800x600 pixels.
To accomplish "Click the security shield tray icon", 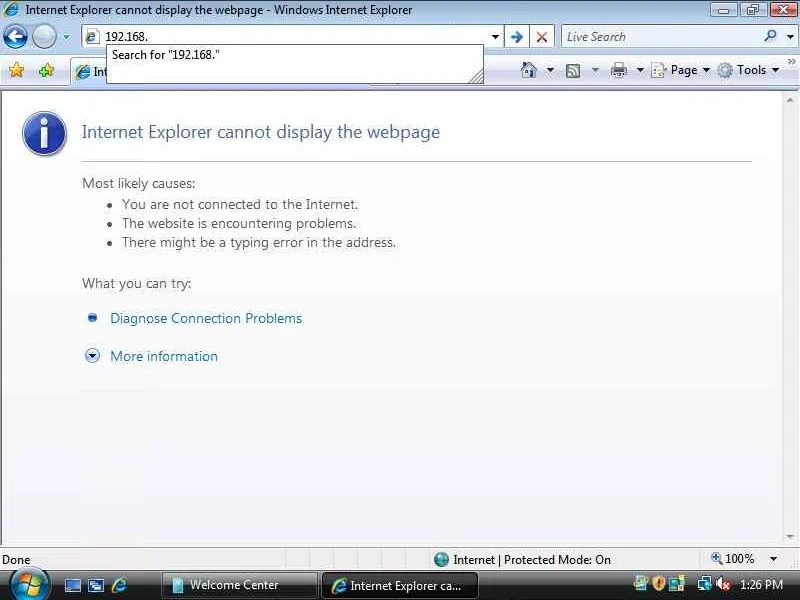I will pos(659,583).
